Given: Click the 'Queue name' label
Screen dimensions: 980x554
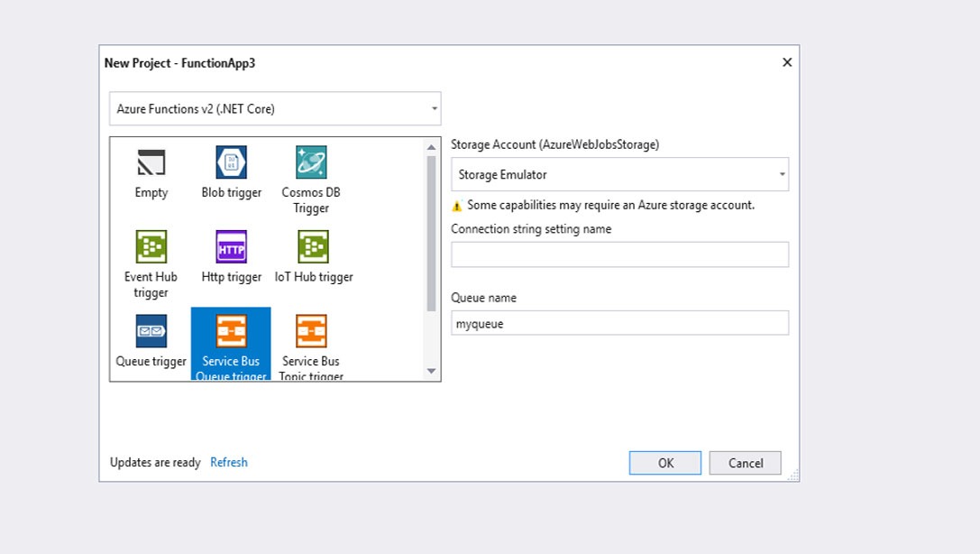Looking at the screenshot, I should tap(484, 298).
